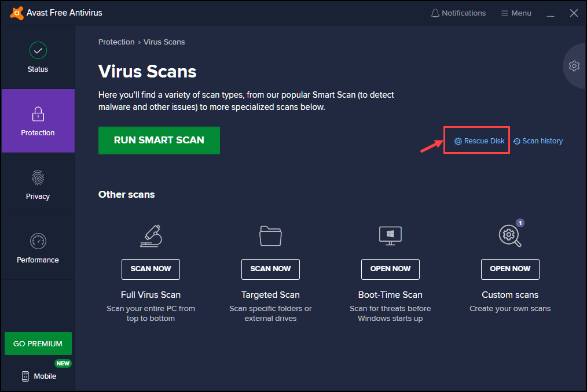The height and width of the screenshot is (392, 587).
Task: Open the Rescue Disk link
Action: tap(479, 141)
